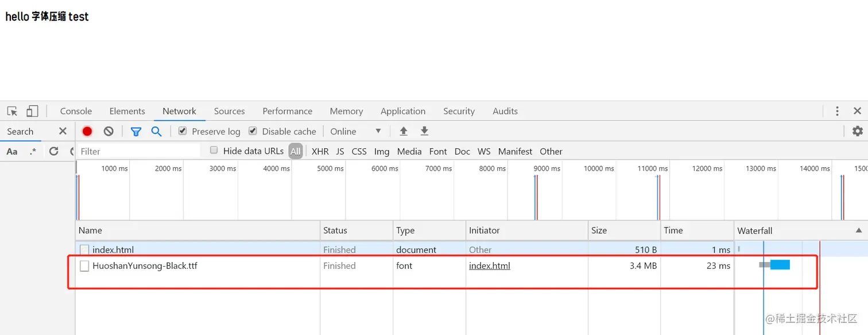Toggle the device toolbar icon
Image resolution: width=868 pixels, height=335 pixels.
tap(32, 111)
